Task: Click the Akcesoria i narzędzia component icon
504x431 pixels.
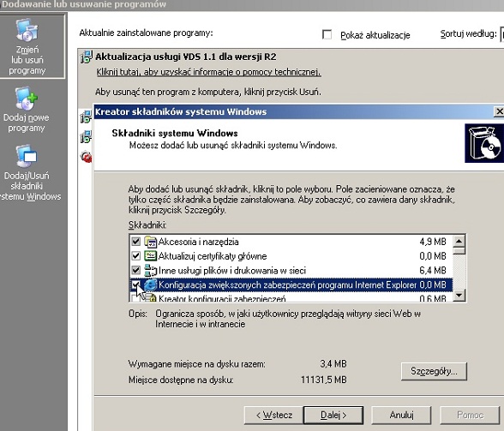Action: pos(150,242)
